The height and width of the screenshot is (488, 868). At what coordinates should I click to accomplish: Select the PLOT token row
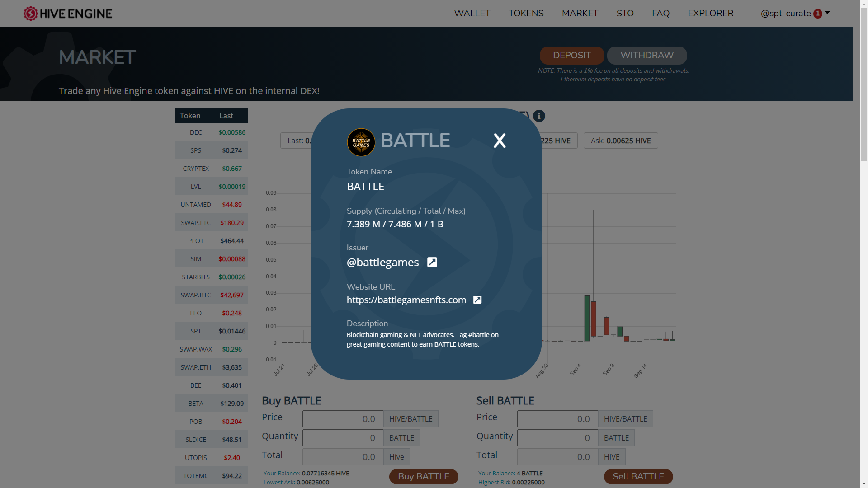point(212,241)
